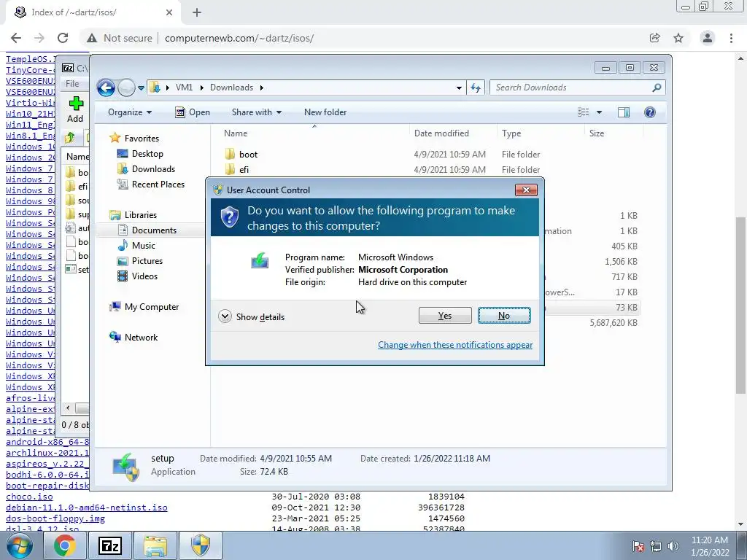Screen dimensions: 747x560
Task: Open File Explorer taskbar icon
Action: coord(155,545)
